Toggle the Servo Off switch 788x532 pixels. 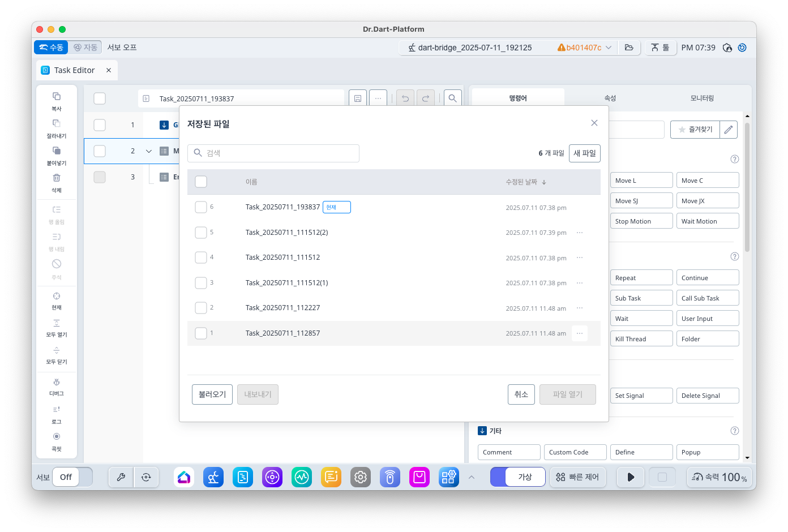(72, 477)
